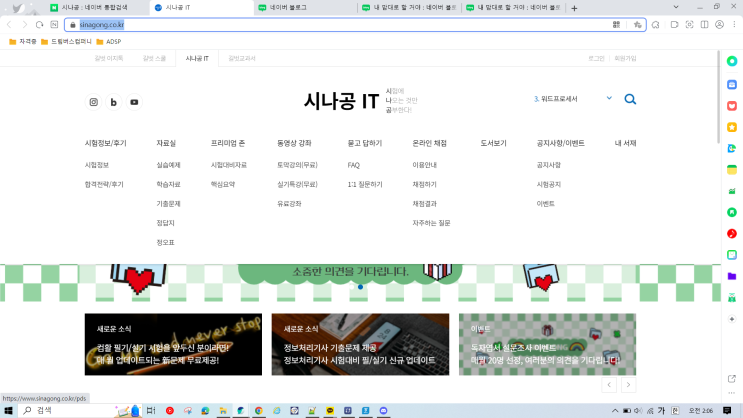Expand the 워드프로세서 dropdown chevron
The width and height of the screenshot is (743, 418).
click(x=609, y=98)
